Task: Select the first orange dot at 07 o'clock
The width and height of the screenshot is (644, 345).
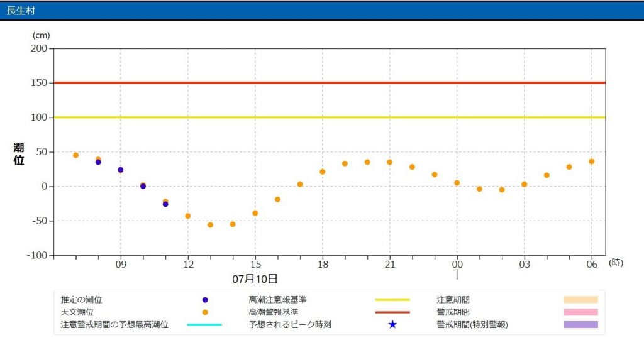Action: (x=75, y=155)
